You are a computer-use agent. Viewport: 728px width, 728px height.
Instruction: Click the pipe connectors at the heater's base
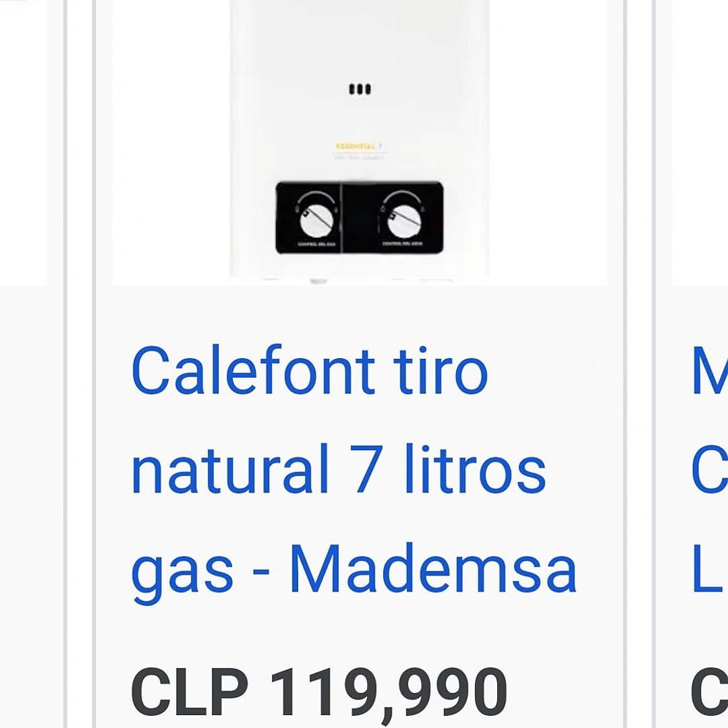tap(318, 280)
